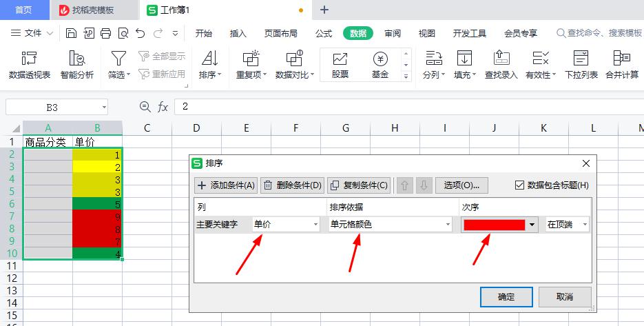The image size is (644, 326).
Task: Open the 主要关键字 column dropdown 单价
Action: [x=286, y=225]
